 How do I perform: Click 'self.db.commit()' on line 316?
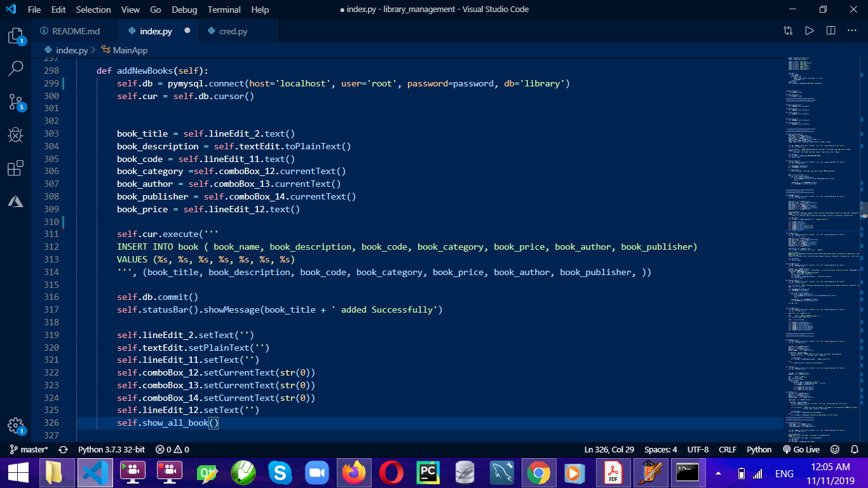(158, 297)
